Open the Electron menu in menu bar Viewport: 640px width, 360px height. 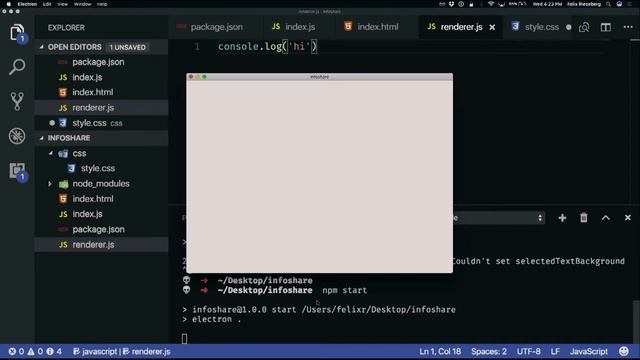(x=27, y=4)
